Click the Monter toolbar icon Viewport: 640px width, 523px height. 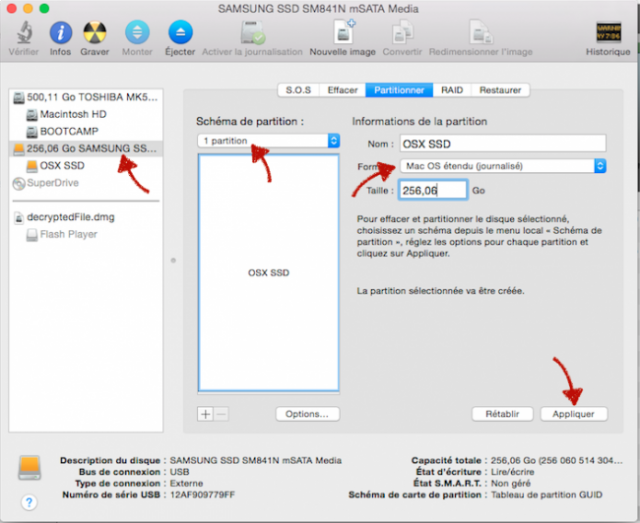click(x=137, y=32)
